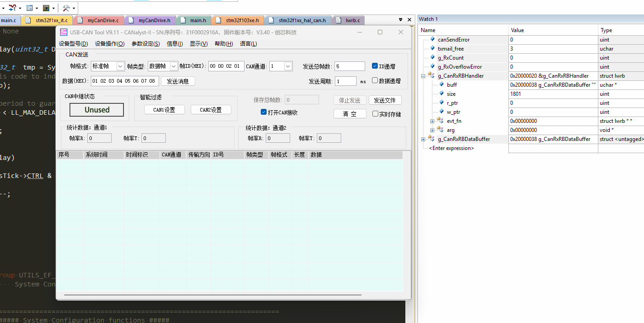
Task: Open the 语言(L) menu
Action: pos(248,44)
